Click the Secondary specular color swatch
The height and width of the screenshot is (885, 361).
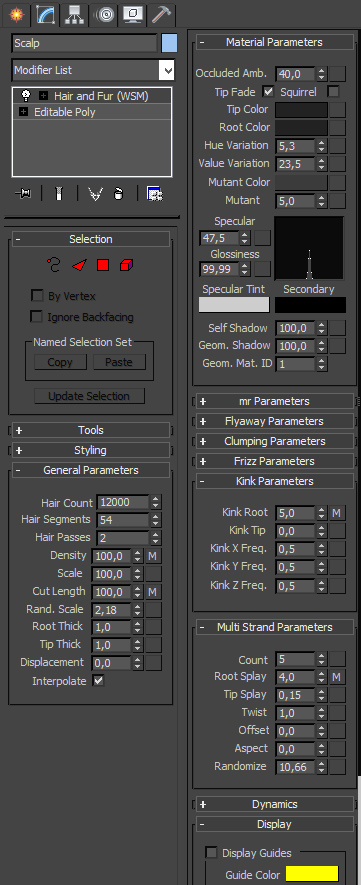point(310,305)
